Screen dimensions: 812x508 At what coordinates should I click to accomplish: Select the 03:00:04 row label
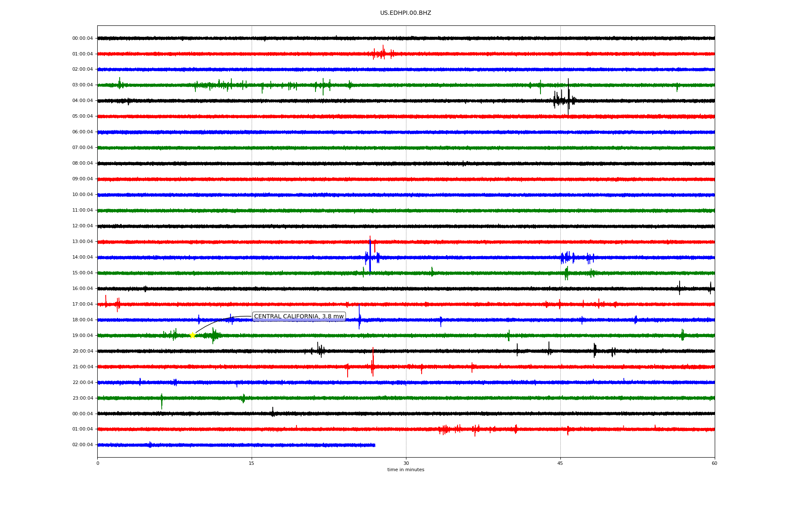(x=82, y=85)
